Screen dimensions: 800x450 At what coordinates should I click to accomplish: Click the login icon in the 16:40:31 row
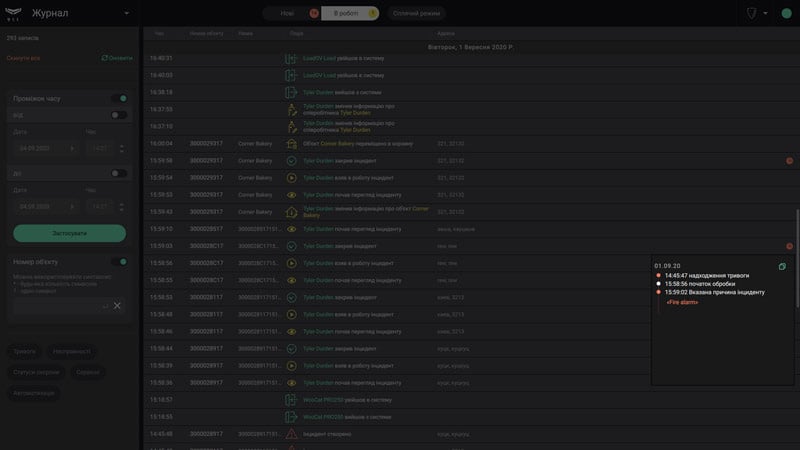click(291, 59)
